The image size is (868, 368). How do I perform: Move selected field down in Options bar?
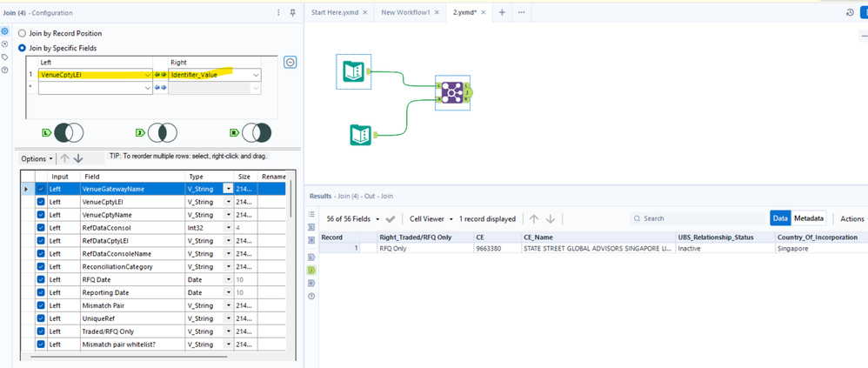pos(78,158)
